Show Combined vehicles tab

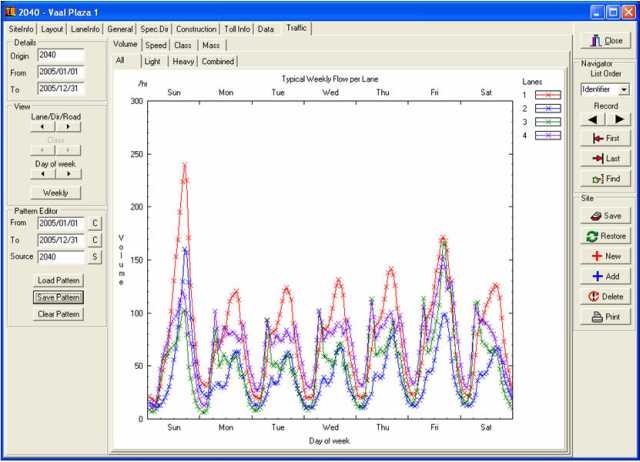coord(218,62)
